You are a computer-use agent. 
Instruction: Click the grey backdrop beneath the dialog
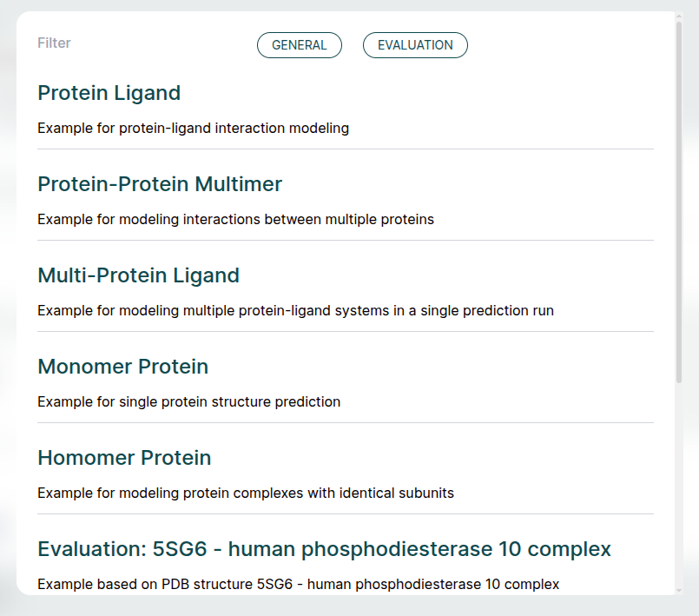(347, 606)
